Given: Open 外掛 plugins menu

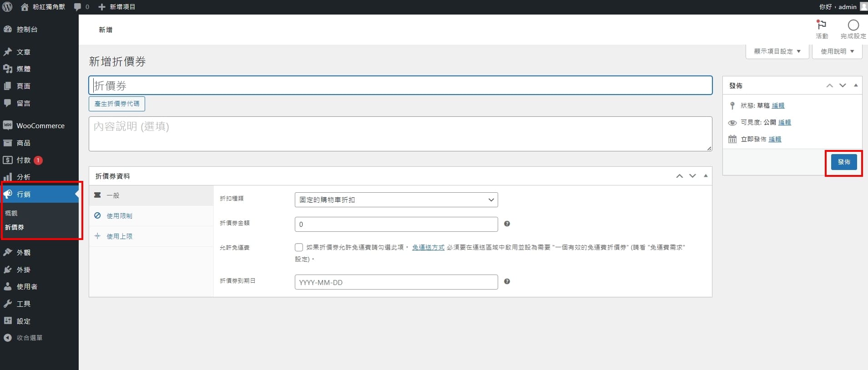Looking at the screenshot, I should (x=39, y=270).
